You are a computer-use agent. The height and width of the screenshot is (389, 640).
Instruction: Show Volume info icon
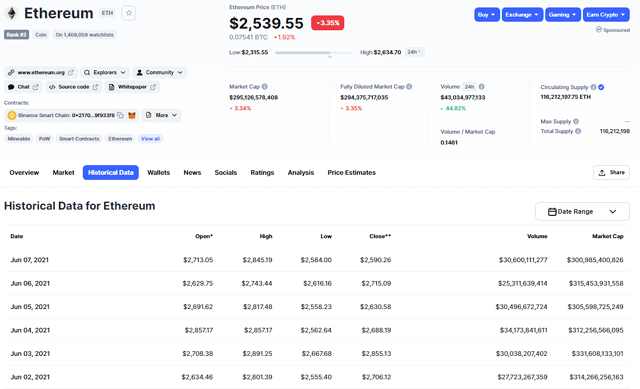click(482, 87)
